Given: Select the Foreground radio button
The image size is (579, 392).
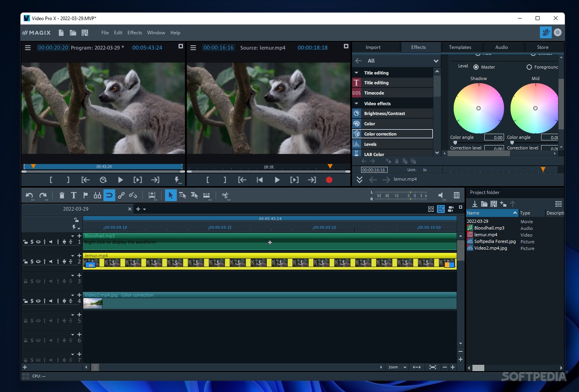Looking at the screenshot, I should tap(529, 67).
